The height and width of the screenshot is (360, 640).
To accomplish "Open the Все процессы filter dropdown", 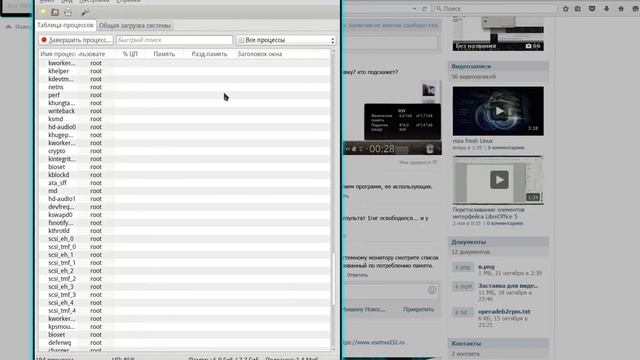I will (x=286, y=40).
